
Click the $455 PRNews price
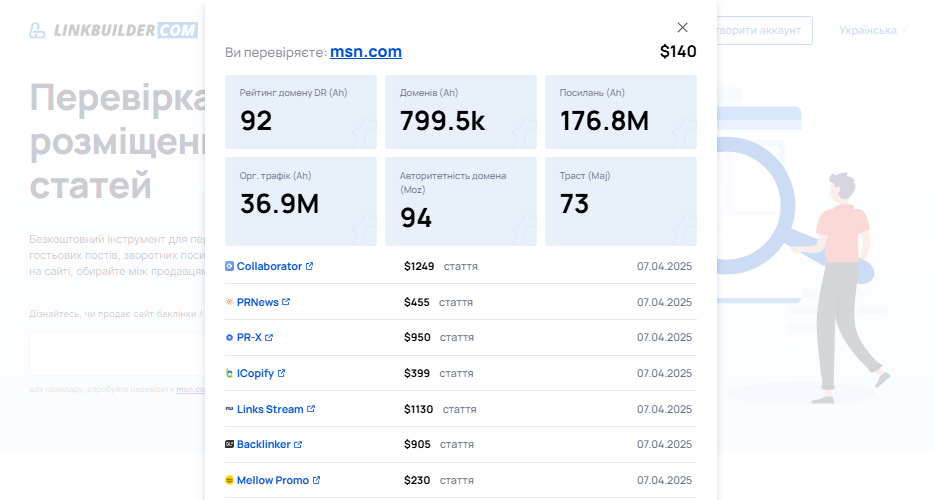(x=416, y=302)
